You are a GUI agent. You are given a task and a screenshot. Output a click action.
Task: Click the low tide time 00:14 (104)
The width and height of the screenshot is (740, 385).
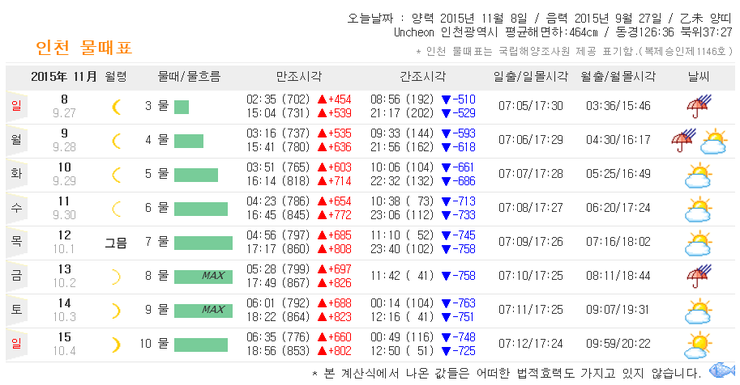click(402, 303)
